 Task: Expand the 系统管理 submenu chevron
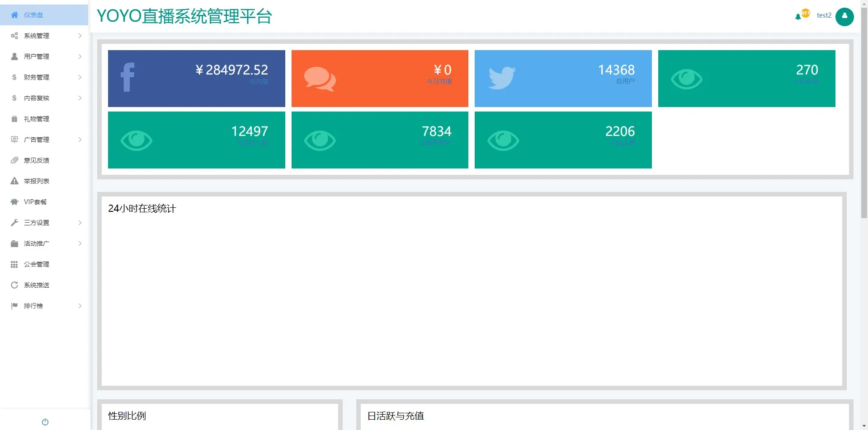pos(80,36)
